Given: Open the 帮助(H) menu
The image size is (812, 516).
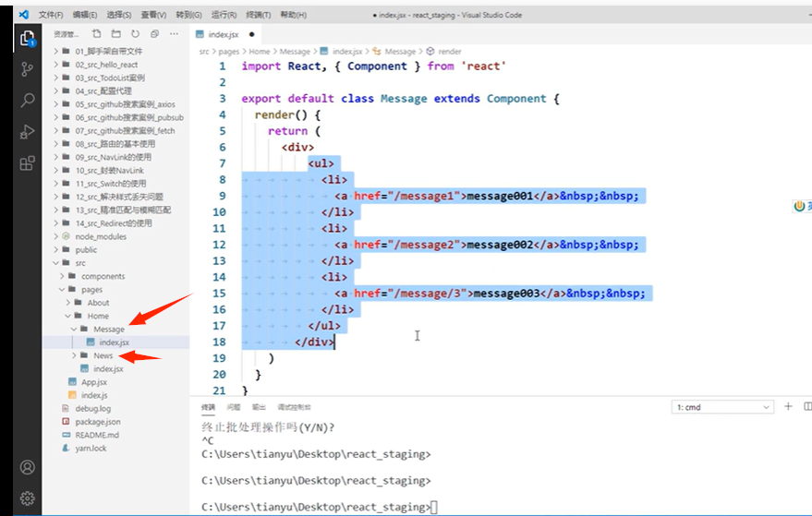Looking at the screenshot, I should pos(294,15).
